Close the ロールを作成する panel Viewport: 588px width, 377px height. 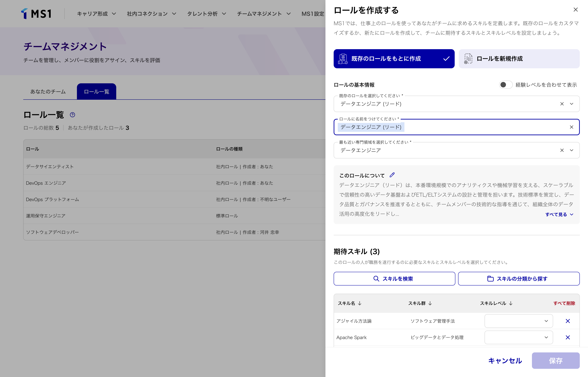576,10
